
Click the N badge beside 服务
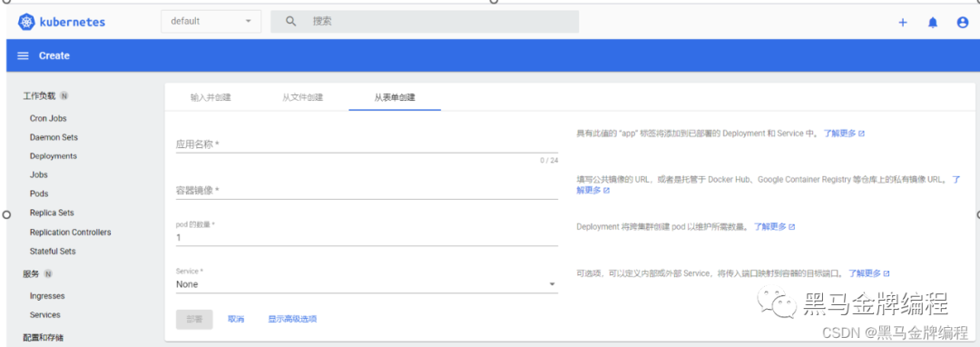coord(48,273)
